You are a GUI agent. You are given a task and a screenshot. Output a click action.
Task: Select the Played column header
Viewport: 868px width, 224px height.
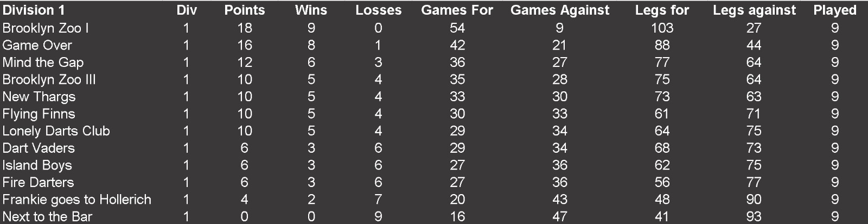834,10
